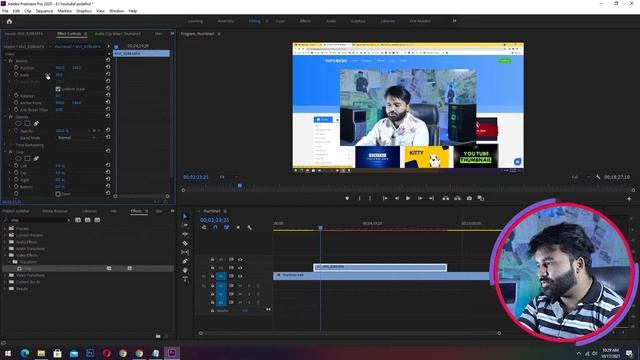Open Timeline Display Settings wrench
The width and height of the screenshot is (640, 360).
(x=249, y=227)
